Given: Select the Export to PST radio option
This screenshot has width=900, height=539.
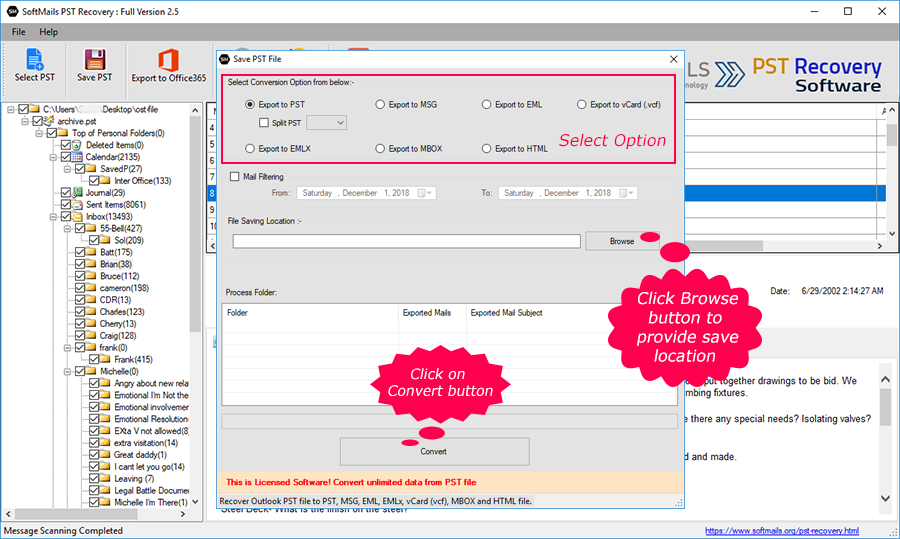Looking at the screenshot, I should pyautogui.click(x=250, y=104).
